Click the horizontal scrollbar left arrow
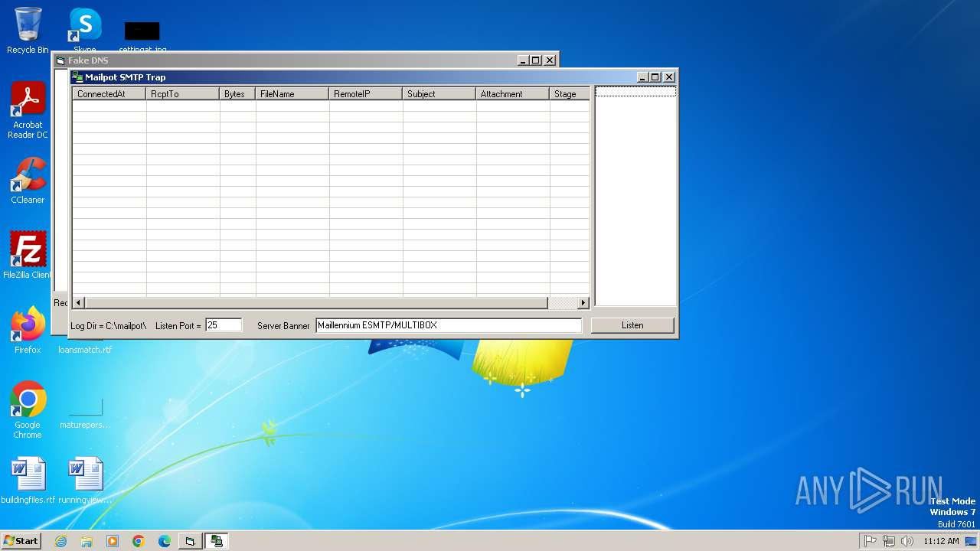The image size is (980, 551). 78,303
